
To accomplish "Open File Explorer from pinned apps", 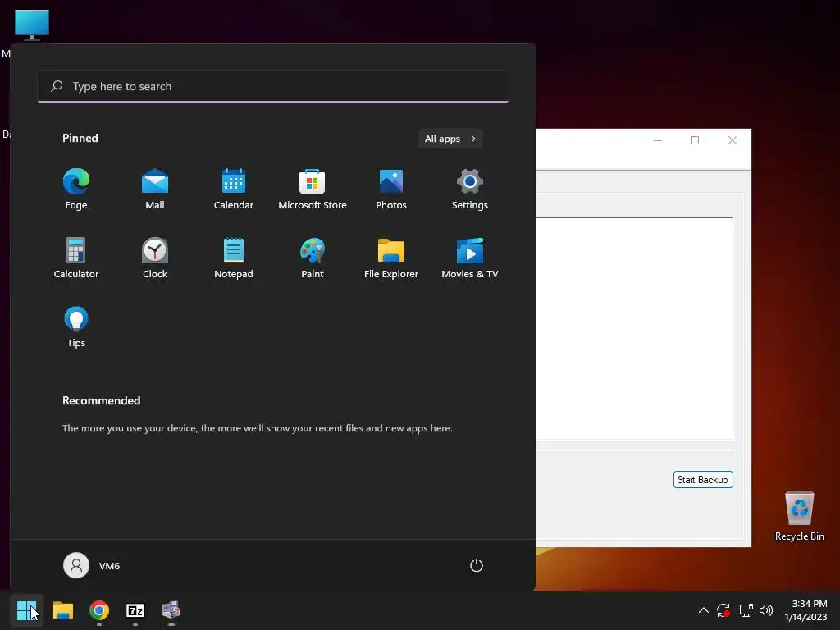I will pyautogui.click(x=391, y=258).
